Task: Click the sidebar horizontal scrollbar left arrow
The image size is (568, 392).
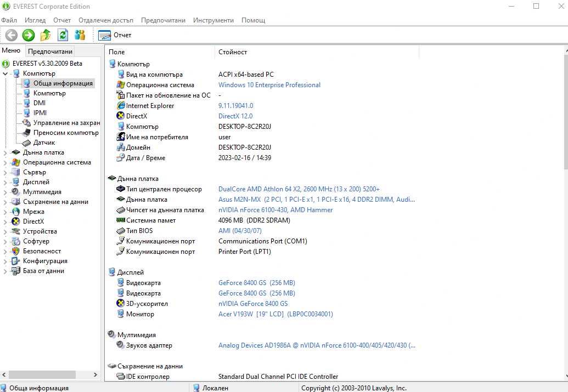Action: tap(4, 374)
